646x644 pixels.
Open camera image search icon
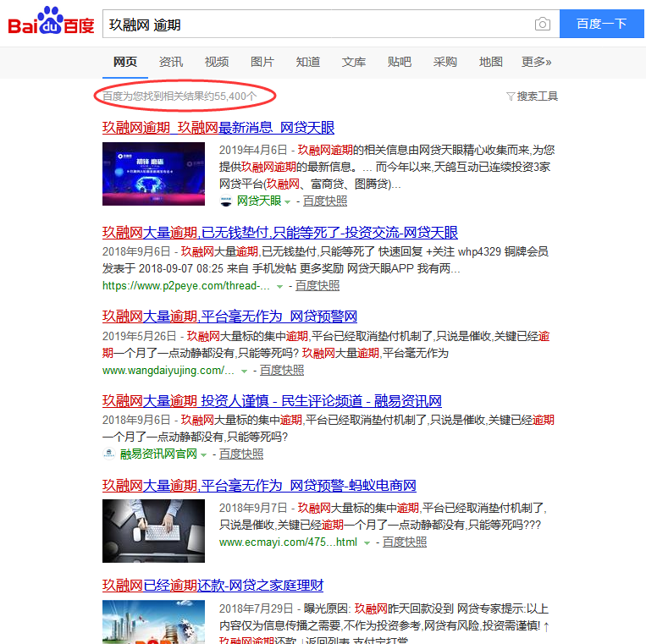tap(542, 25)
